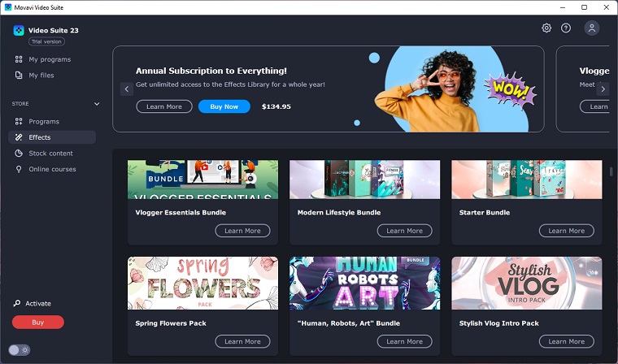The width and height of the screenshot is (618, 364).
Task: Learn More about Stylish Vlog Intro Pack
Action: [567, 341]
